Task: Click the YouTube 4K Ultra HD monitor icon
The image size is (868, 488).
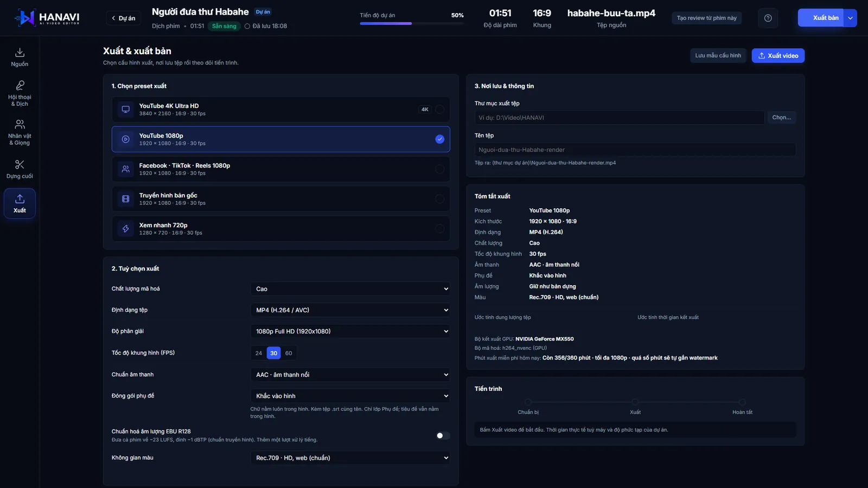Action: click(125, 110)
